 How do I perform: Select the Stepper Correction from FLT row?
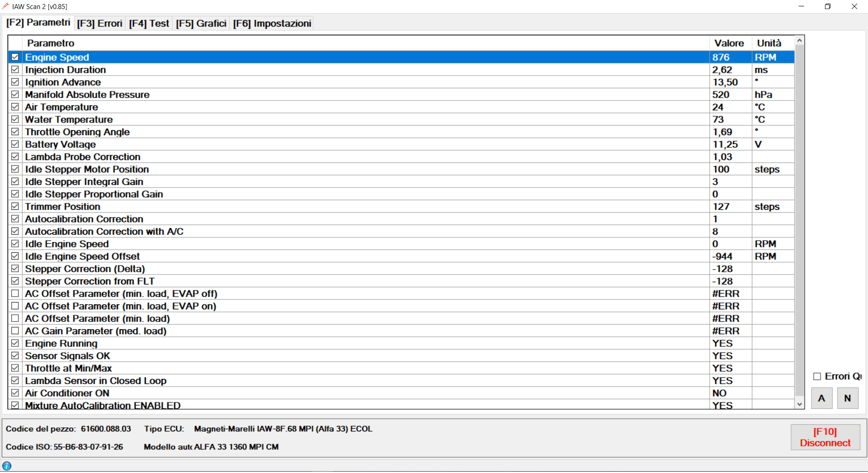[401, 281]
